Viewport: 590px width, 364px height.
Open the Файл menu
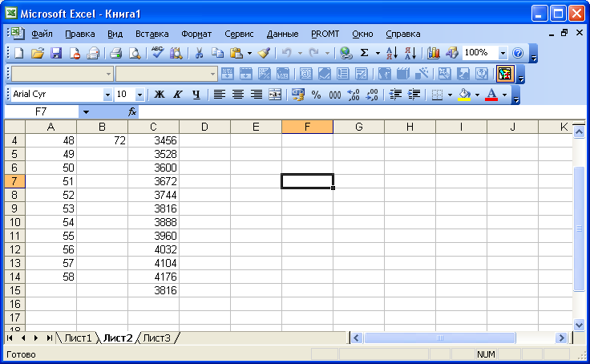[42, 34]
